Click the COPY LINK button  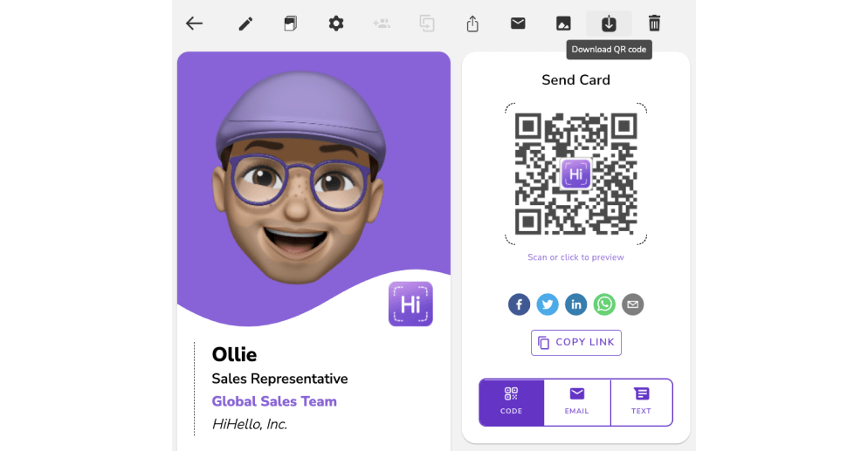576,343
